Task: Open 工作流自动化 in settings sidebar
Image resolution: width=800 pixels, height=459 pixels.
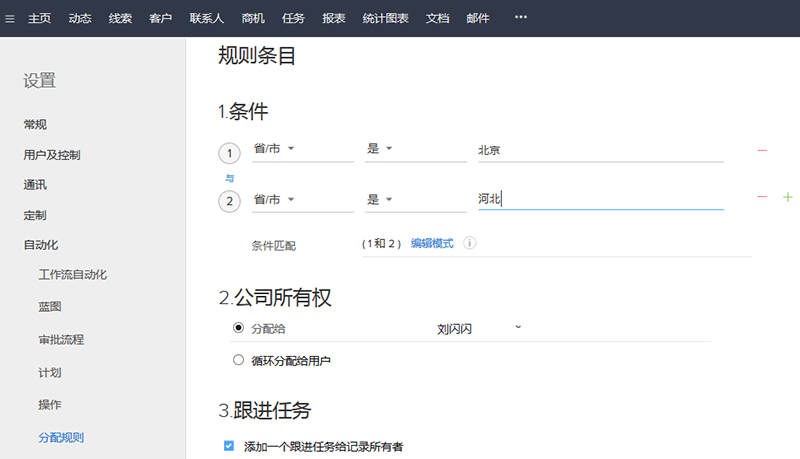Action: (x=72, y=274)
